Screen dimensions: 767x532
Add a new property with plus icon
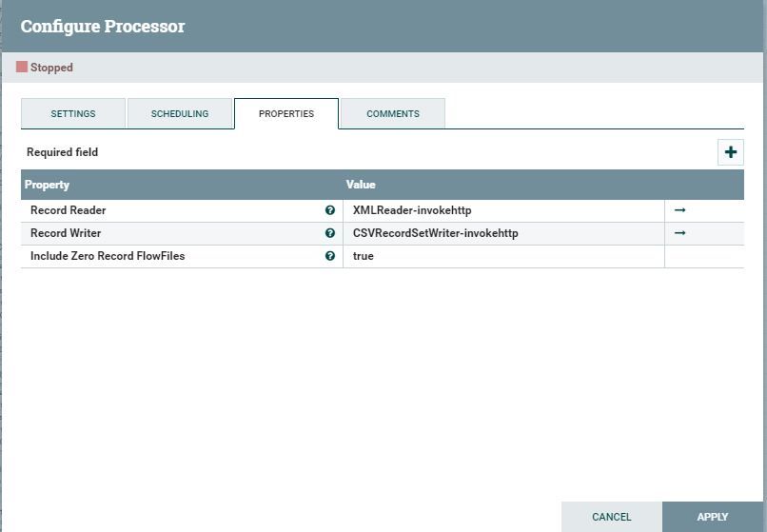730,152
